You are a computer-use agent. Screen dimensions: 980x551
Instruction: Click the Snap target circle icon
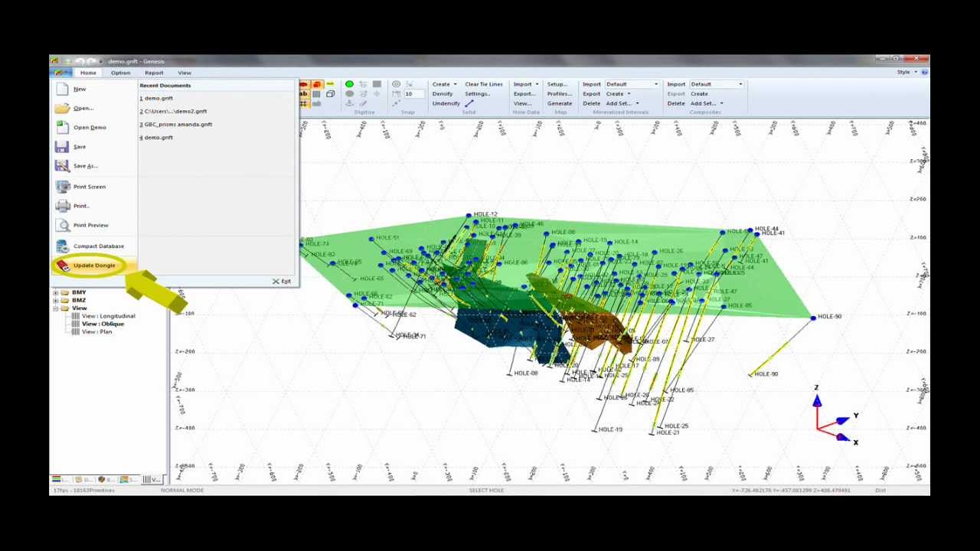tap(396, 84)
